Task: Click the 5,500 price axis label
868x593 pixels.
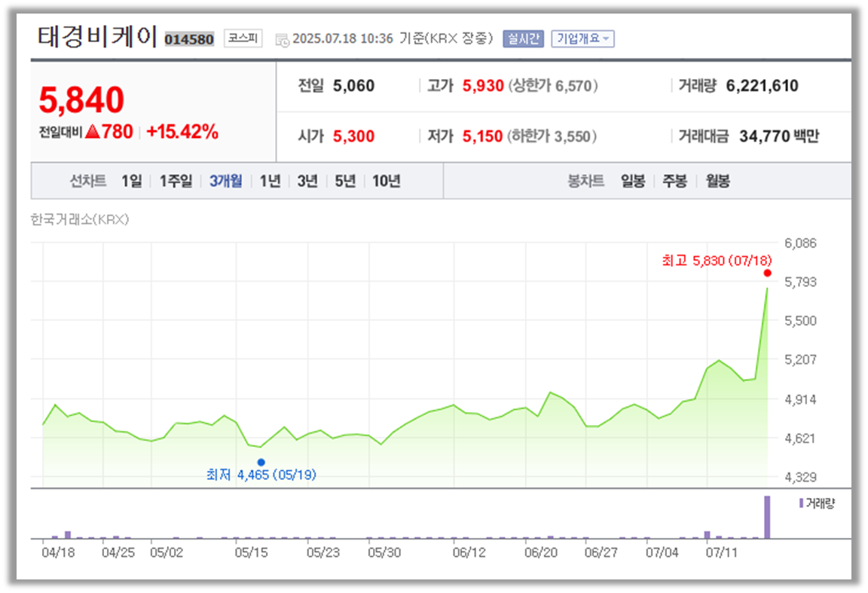Action: (800, 320)
